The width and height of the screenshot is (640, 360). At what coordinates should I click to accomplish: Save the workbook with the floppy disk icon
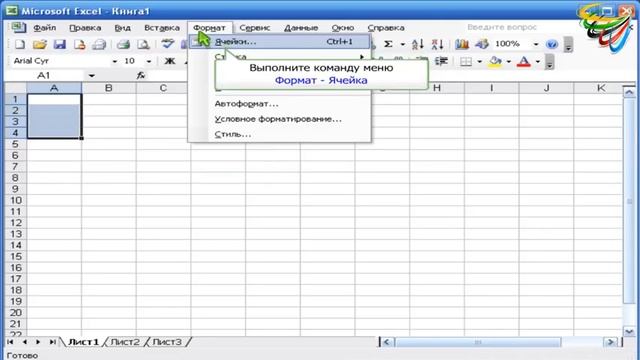[60, 44]
